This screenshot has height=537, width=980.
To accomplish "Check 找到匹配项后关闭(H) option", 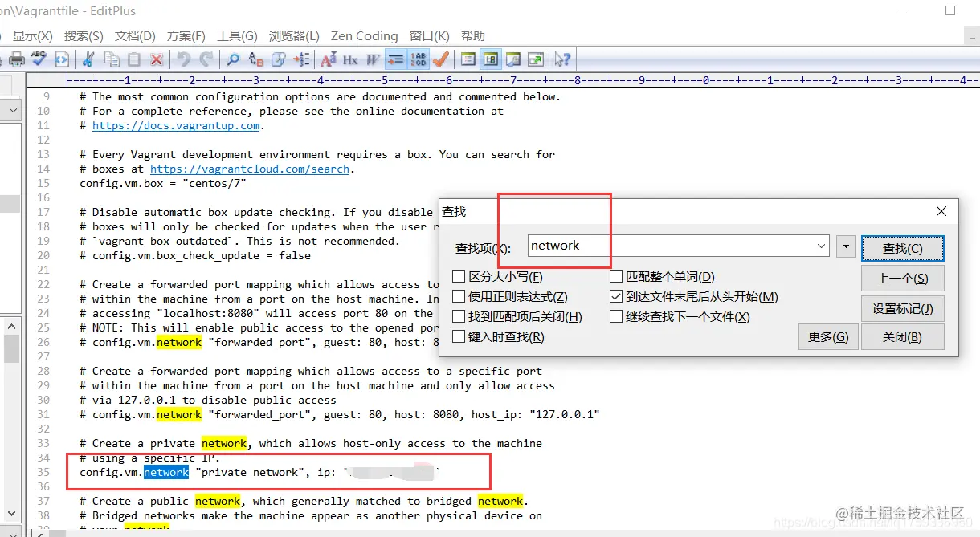I will coord(459,317).
